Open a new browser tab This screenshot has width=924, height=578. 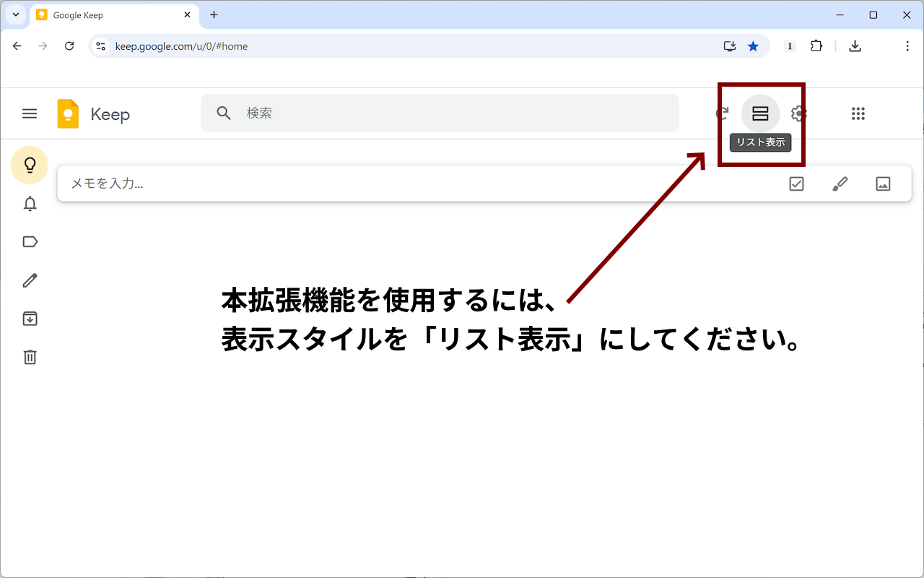pos(214,15)
